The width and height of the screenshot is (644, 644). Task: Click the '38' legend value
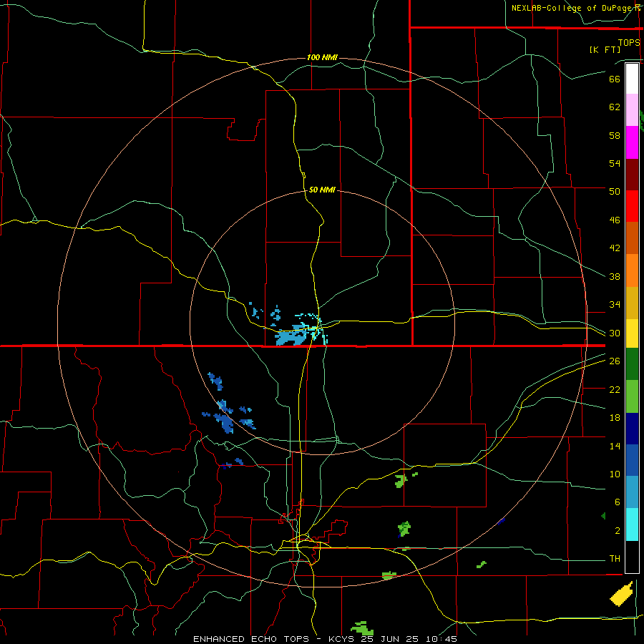point(615,276)
